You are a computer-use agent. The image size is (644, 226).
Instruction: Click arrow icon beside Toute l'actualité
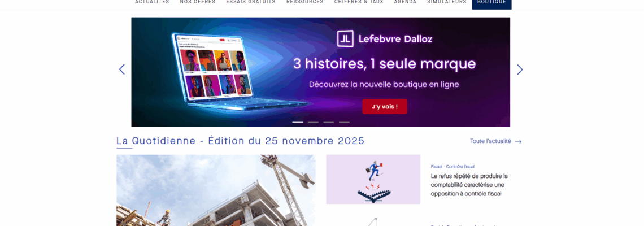[519, 141]
